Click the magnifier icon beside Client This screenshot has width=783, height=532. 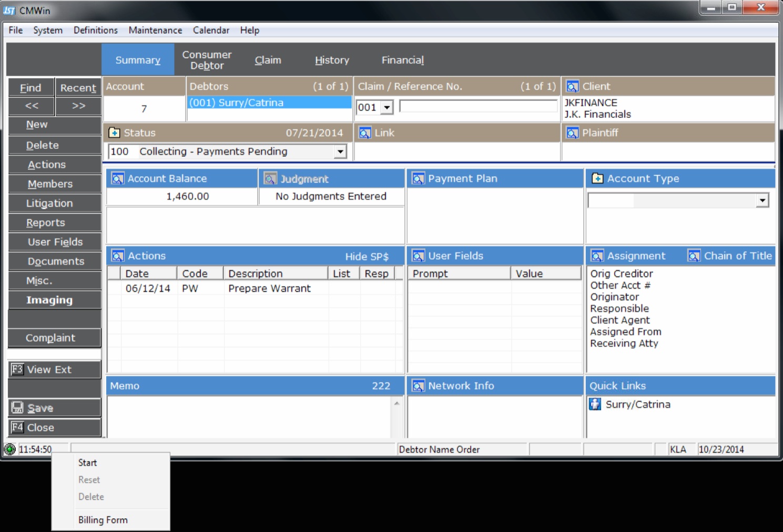(x=572, y=87)
